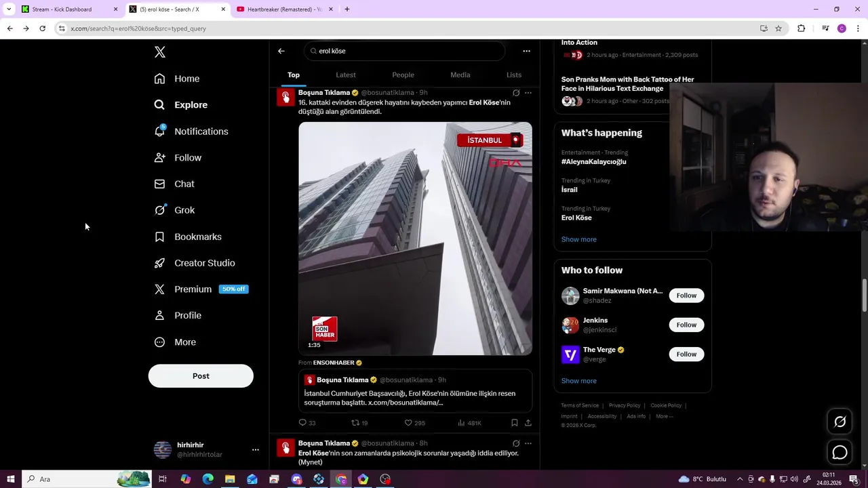This screenshot has height=488, width=868.
Task: Open a new browser tab
Action: tap(347, 9)
